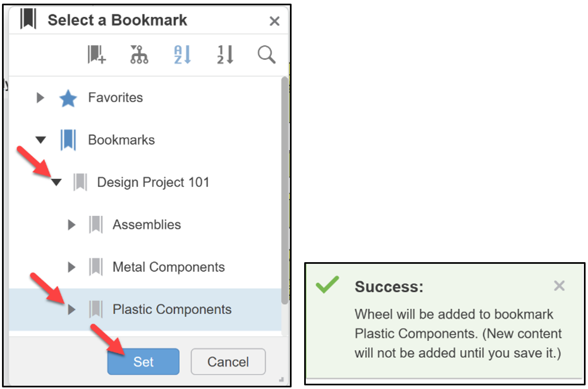Expand the Favorites node
588x389 pixels.
click(x=40, y=98)
